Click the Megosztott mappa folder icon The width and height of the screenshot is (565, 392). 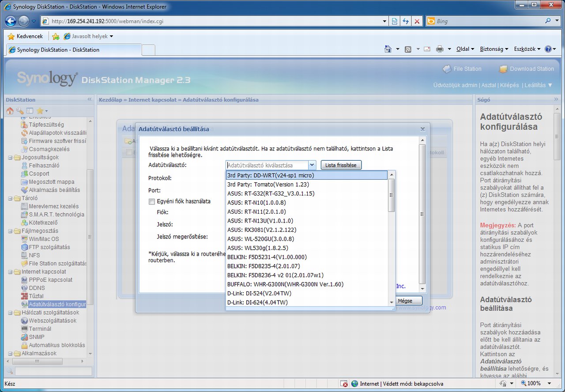click(x=25, y=182)
